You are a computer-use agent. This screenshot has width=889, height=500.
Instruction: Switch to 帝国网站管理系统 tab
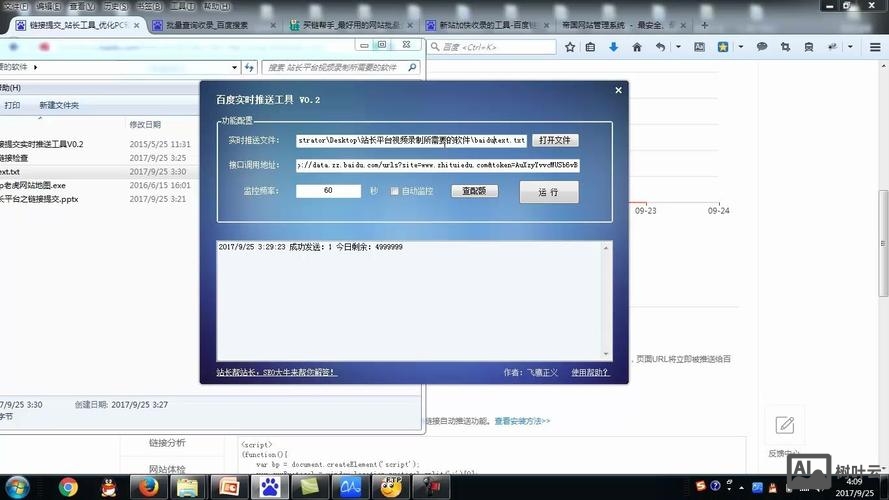[x=623, y=26]
